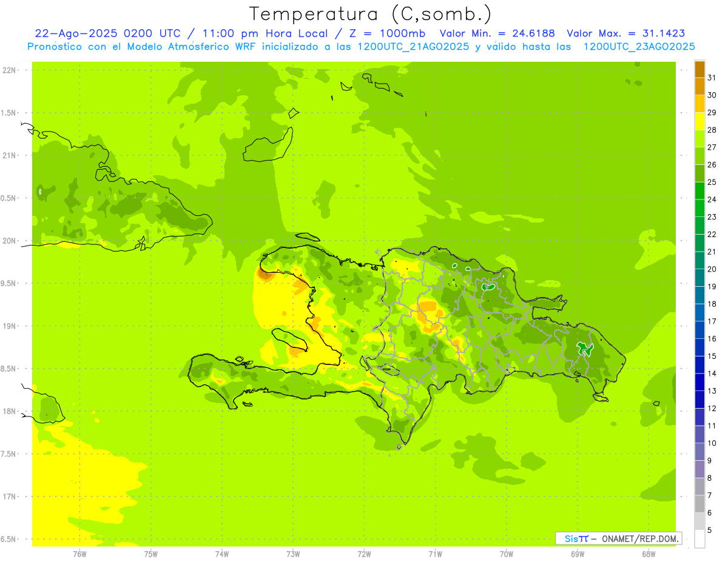Screen dimensions: 728x562
Task: Click the 0.5N latitude label
Action: pyautogui.click(x=9, y=198)
